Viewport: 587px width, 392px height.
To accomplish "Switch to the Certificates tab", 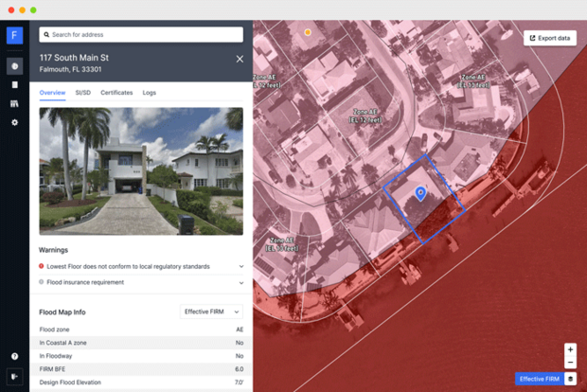I will 116,93.
